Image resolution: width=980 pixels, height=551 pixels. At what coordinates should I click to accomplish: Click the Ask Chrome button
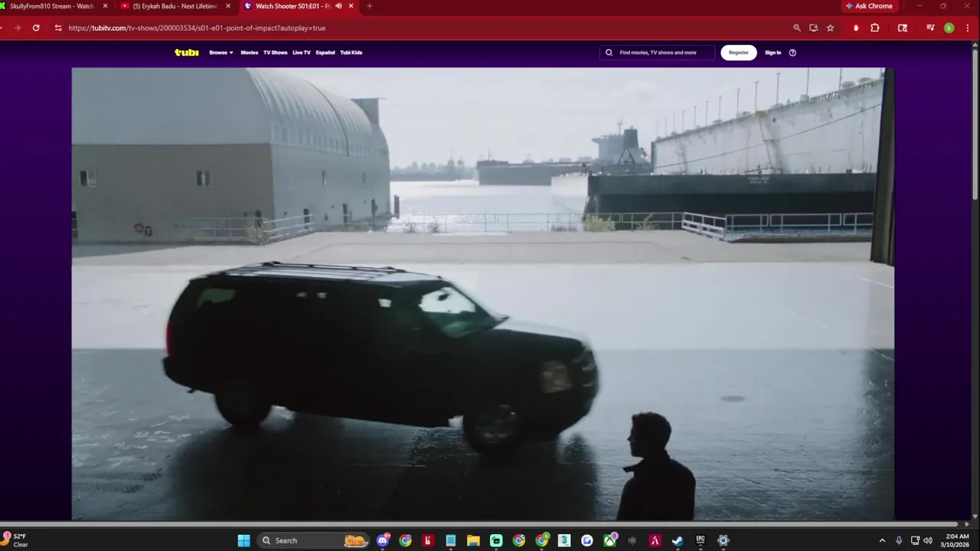pos(870,6)
